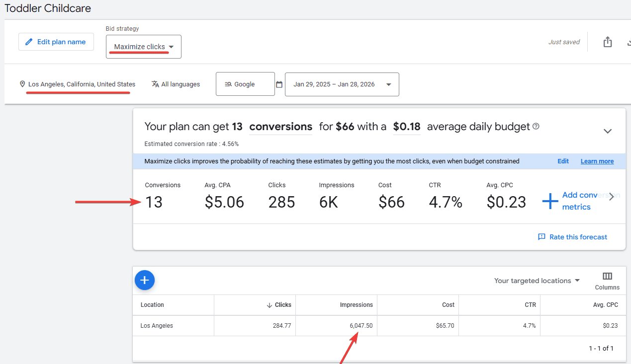
Task: Click the calendar icon beside date range
Action: pyautogui.click(x=279, y=84)
